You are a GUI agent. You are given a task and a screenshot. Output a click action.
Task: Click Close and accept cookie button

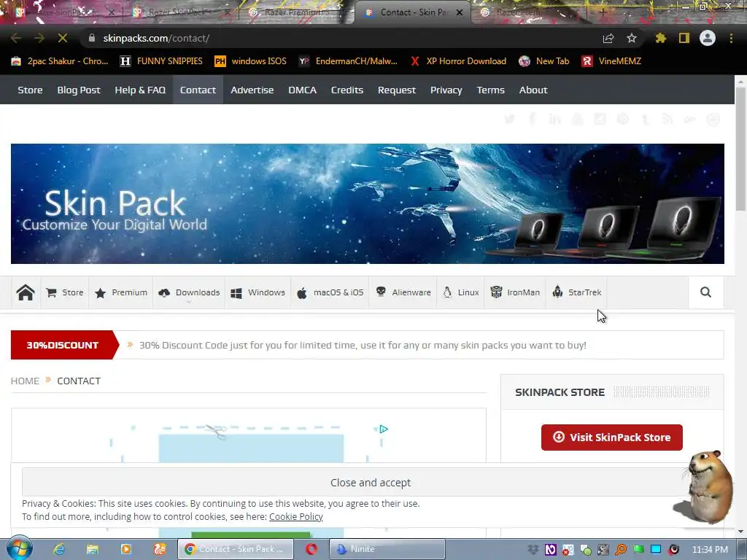click(370, 483)
